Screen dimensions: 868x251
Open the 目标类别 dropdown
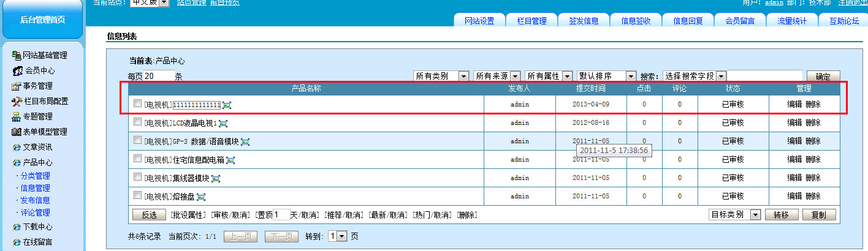[734, 215]
